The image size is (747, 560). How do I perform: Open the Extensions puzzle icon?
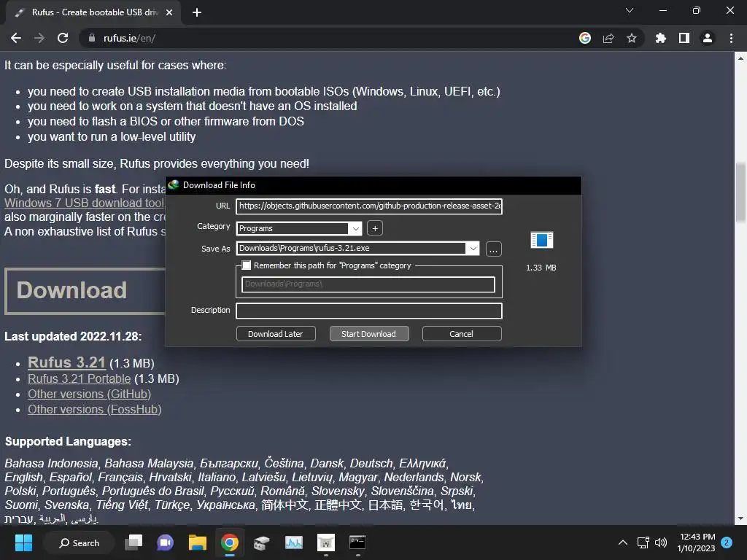[661, 38]
